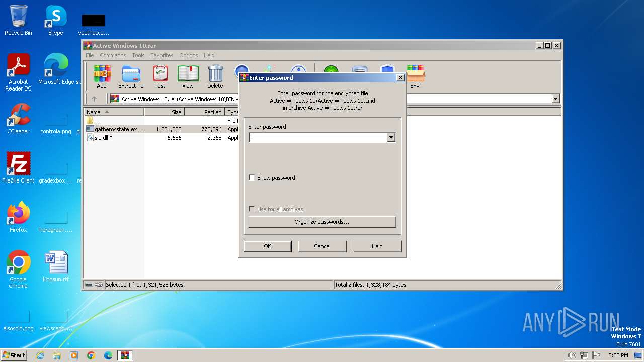Open the Favorites menu

162,55
